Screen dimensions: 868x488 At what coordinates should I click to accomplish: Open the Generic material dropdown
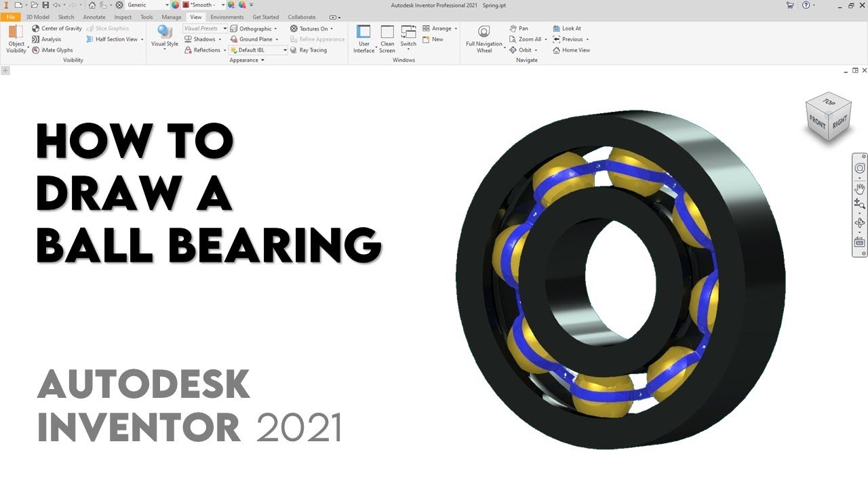click(146, 5)
